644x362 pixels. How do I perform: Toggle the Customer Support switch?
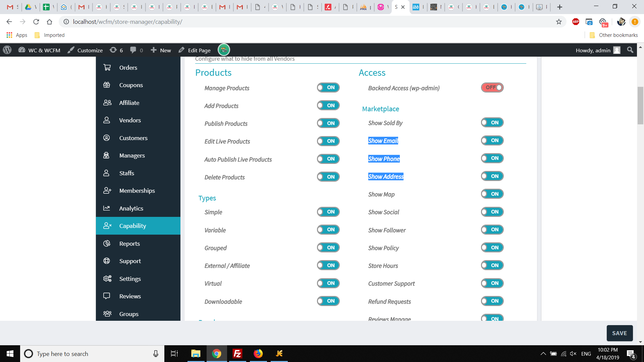point(492,283)
